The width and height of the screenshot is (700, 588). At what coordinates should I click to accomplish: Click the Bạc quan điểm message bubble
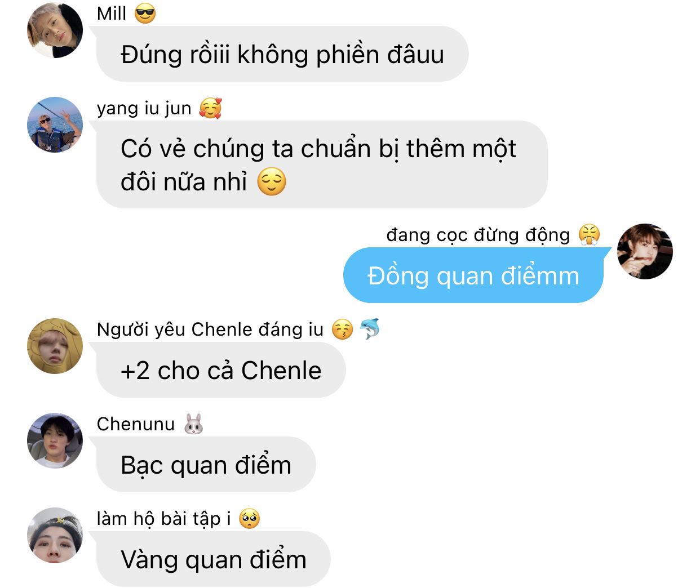pyautogui.click(x=206, y=465)
